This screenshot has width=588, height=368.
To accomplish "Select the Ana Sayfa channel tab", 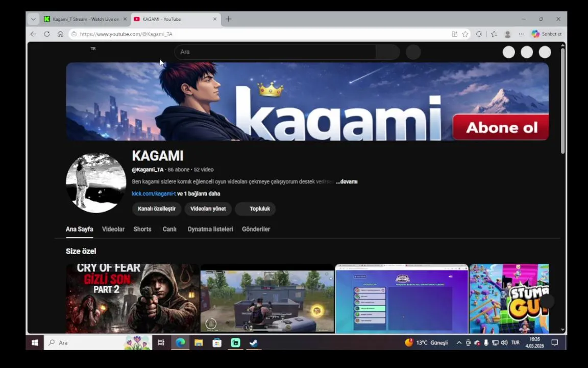I will pyautogui.click(x=80, y=229).
